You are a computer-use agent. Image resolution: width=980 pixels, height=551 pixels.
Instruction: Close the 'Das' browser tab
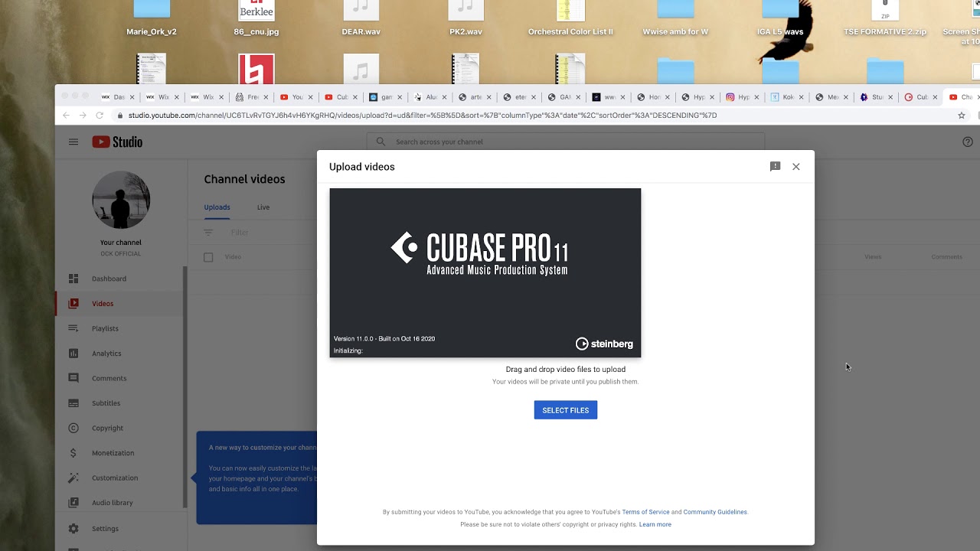[x=132, y=97]
